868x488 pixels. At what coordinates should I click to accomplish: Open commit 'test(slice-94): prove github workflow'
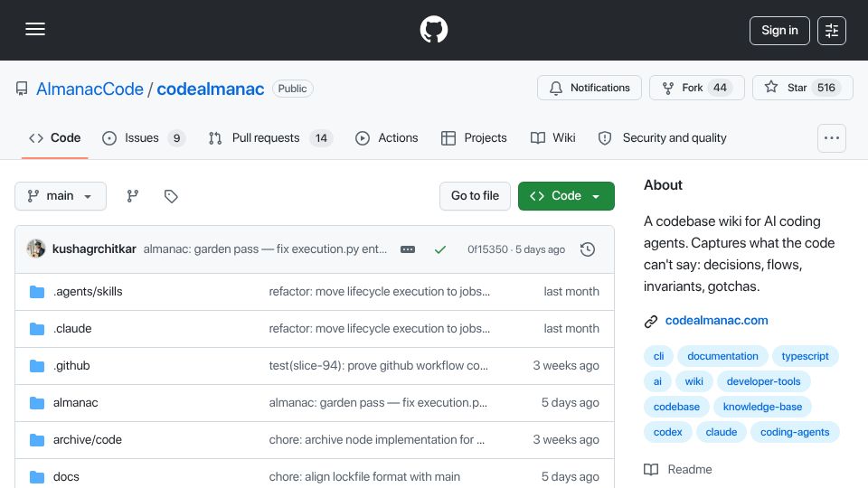pos(379,366)
